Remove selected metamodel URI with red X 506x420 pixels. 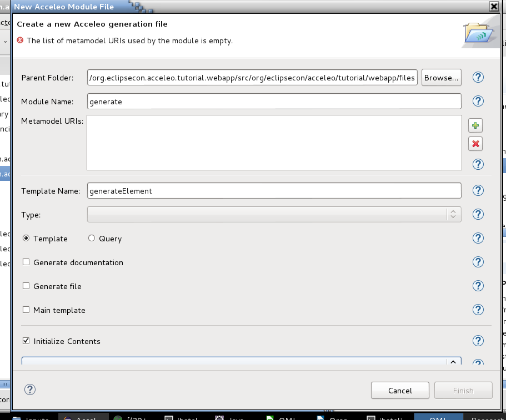pos(475,144)
